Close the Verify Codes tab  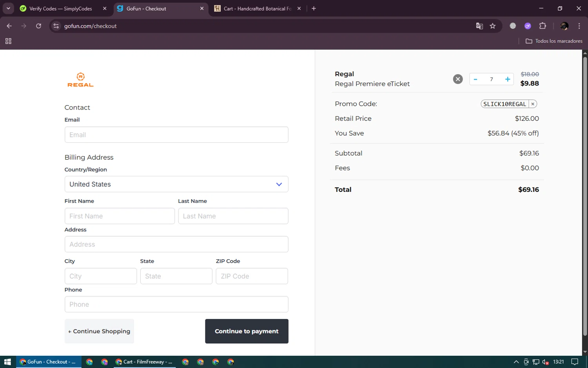(x=105, y=9)
